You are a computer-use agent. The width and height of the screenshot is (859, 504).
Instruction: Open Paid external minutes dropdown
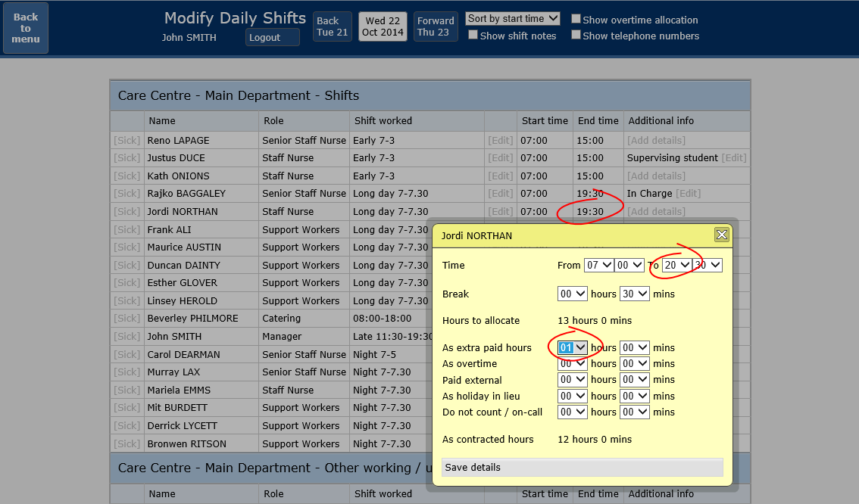[634, 380]
